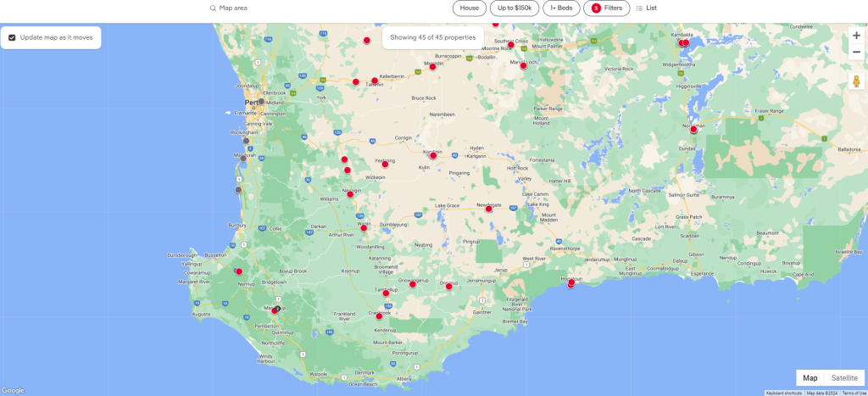Switch to List view
Image resolution: width=868 pixels, height=396 pixels.
646,8
